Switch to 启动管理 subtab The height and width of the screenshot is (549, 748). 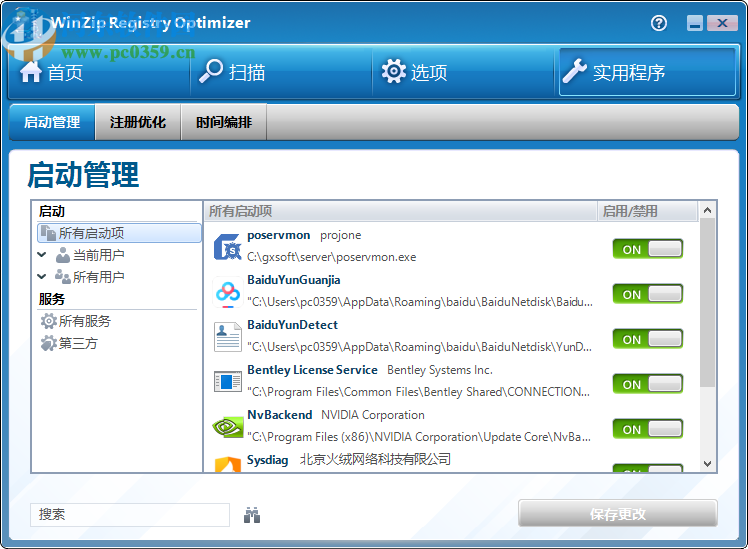52,122
